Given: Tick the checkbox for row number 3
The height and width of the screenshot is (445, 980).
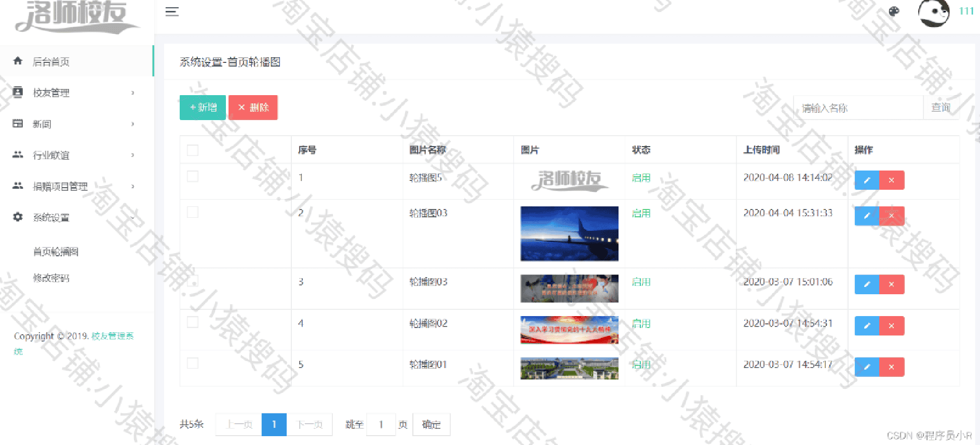Looking at the screenshot, I should click(x=193, y=281).
